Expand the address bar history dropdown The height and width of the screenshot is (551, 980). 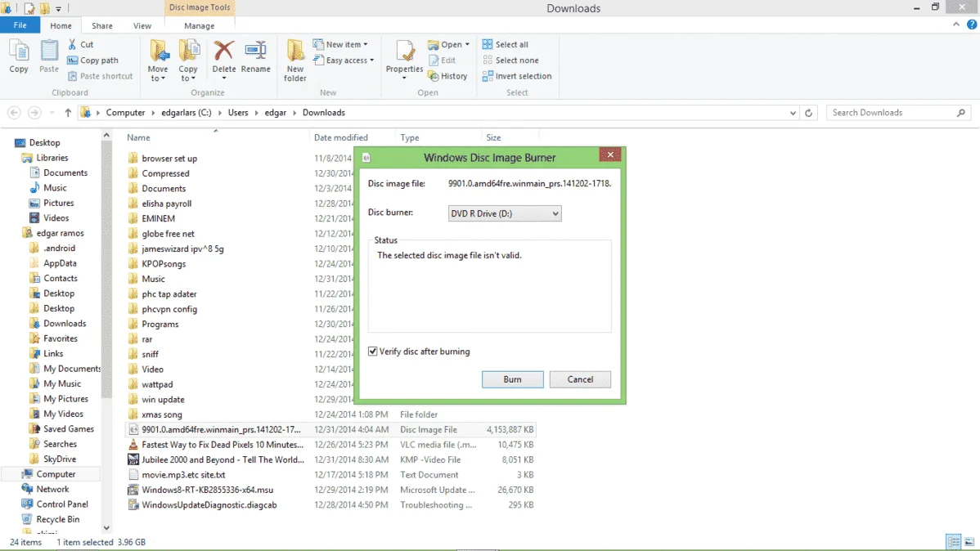(x=793, y=113)
